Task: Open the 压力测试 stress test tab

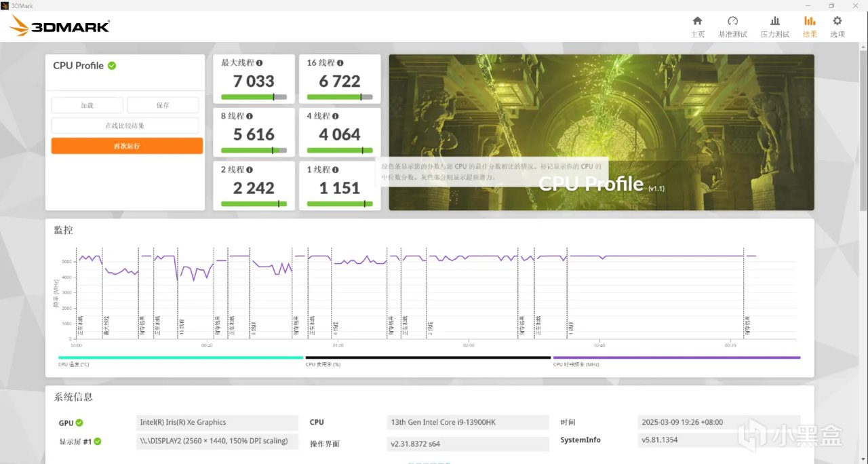Action: (x=774, y=26)
